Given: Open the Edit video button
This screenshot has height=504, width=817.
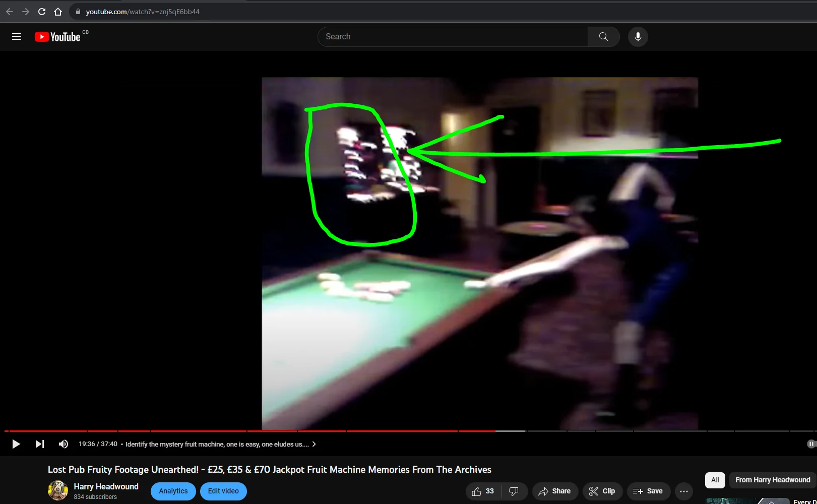Looking at the screenshot, I should point(223,491).
